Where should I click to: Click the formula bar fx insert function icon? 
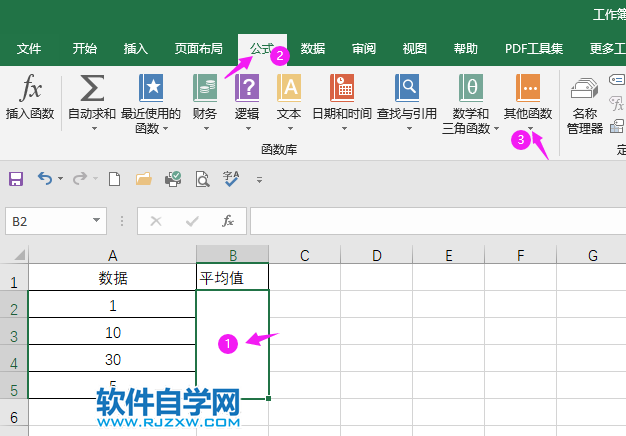coord(228,221)
